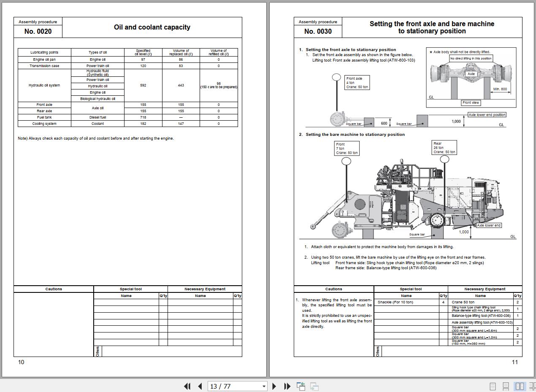Select two-page continuous layout icon
Screen dimensions: 536x392
pos(532,386)
